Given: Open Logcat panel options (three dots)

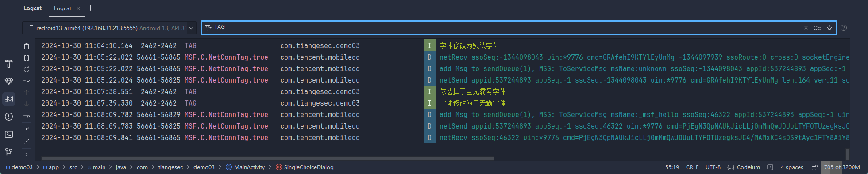Looking at the screenshot, I should (x=829, y=8).
